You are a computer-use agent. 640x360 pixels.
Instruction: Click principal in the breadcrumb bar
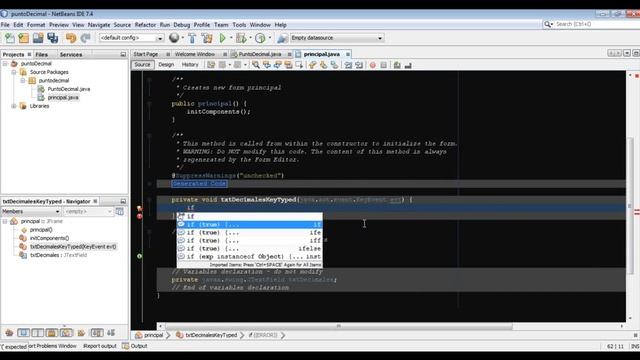coord(153,335)
